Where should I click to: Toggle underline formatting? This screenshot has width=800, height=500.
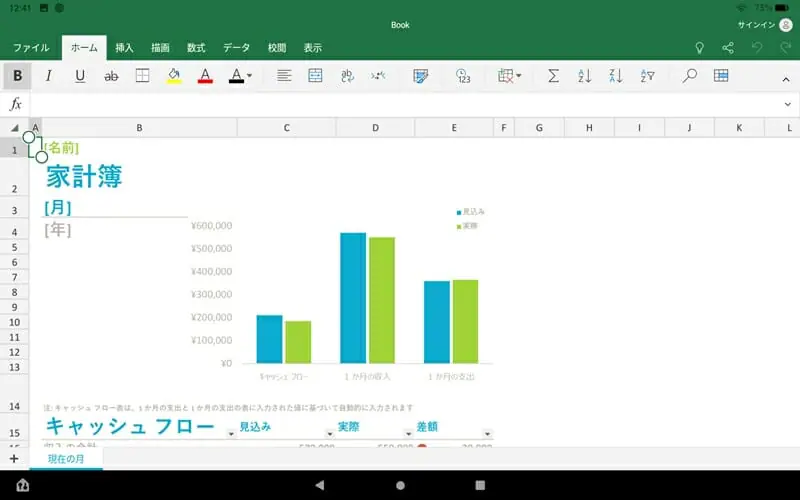click(x=80, y=76)
